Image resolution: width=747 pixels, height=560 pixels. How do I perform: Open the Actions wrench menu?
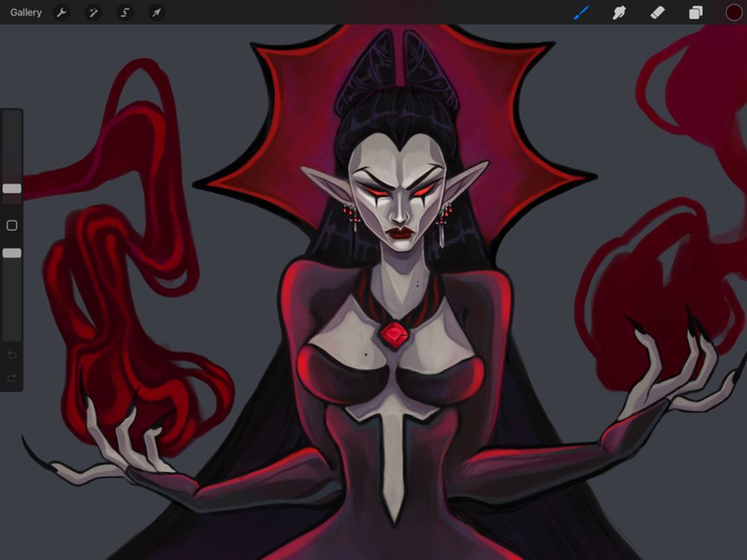click(x=61, y=13)
